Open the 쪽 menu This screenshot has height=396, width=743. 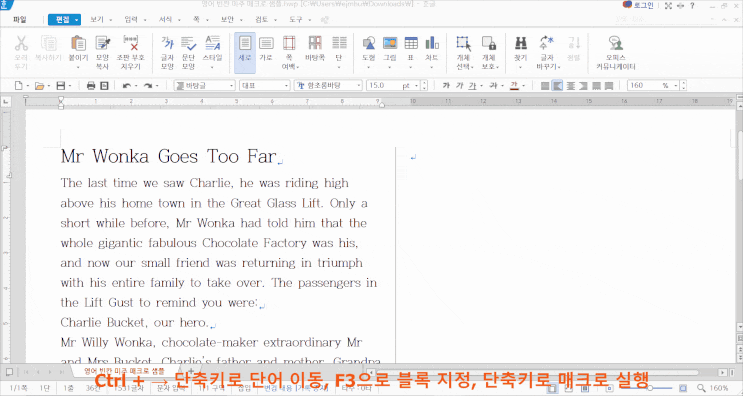click(x=196, y=19)
